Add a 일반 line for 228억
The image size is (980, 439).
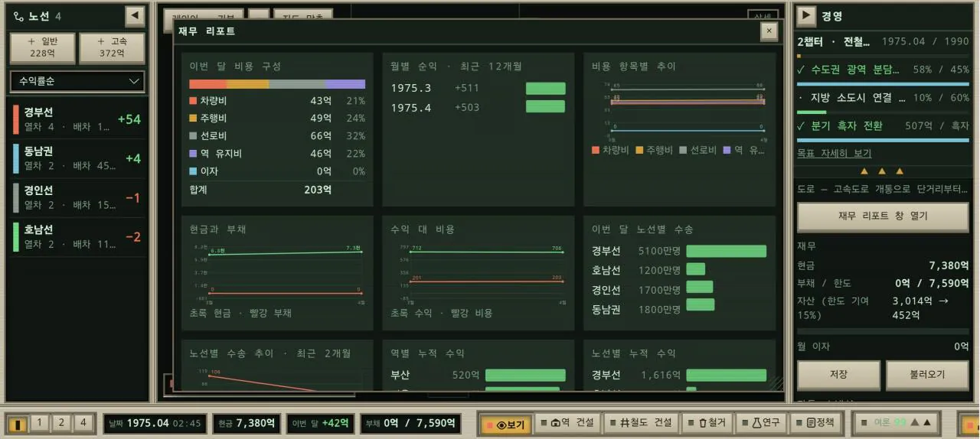click(x=43, y=47)
